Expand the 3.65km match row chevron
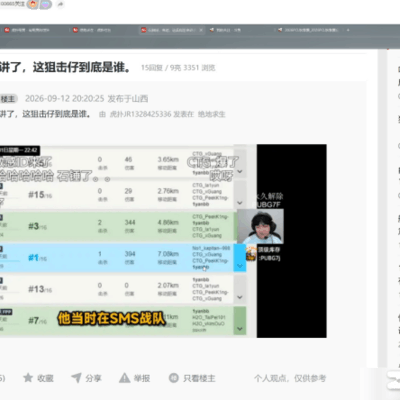Viewport: 400px width, 400px height. click(240, 171)
